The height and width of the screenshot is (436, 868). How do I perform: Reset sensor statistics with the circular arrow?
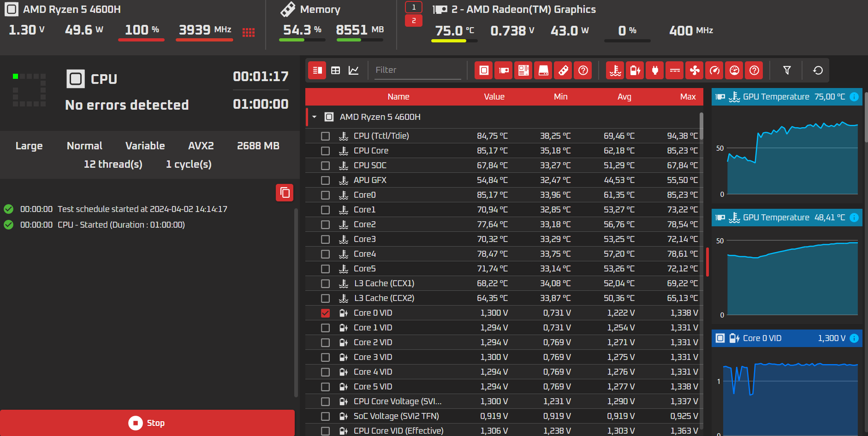(818, 70)
